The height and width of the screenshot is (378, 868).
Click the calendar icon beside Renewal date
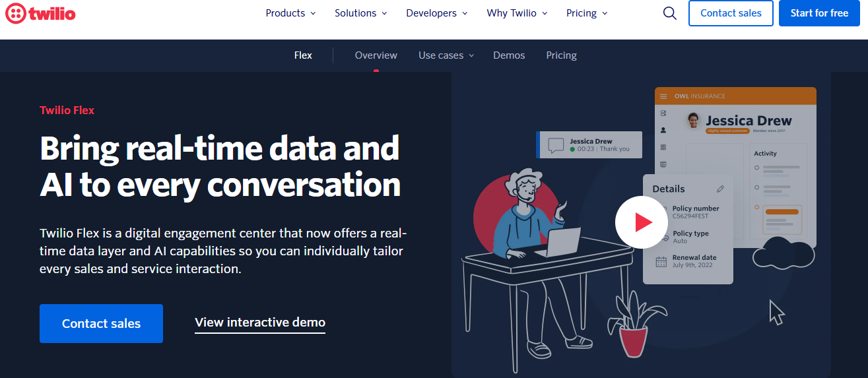coord(661,261)
